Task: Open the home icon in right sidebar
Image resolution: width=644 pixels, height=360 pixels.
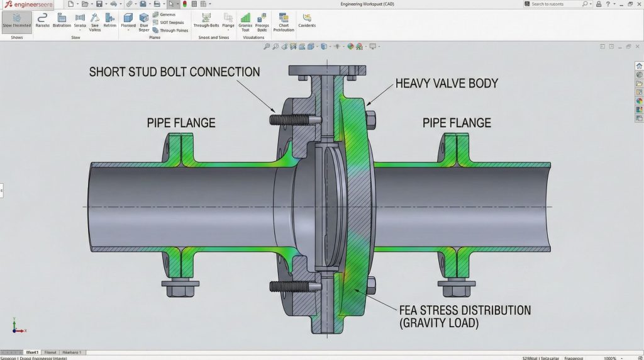Action: (x=639, y=65)
